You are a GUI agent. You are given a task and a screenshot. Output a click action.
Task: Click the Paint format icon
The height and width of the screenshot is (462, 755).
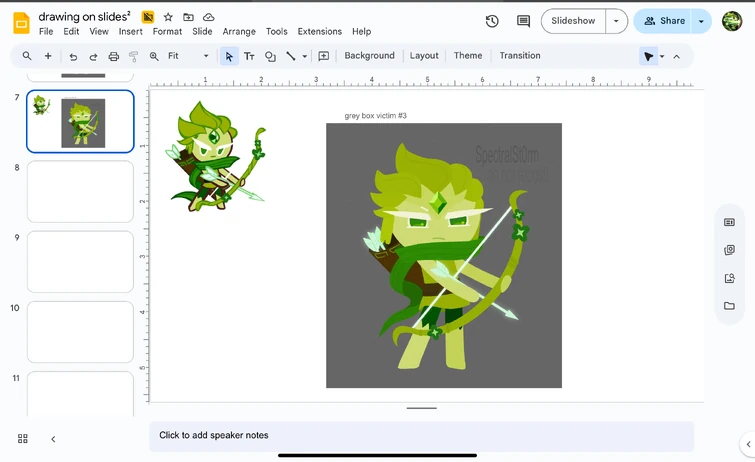133,57
